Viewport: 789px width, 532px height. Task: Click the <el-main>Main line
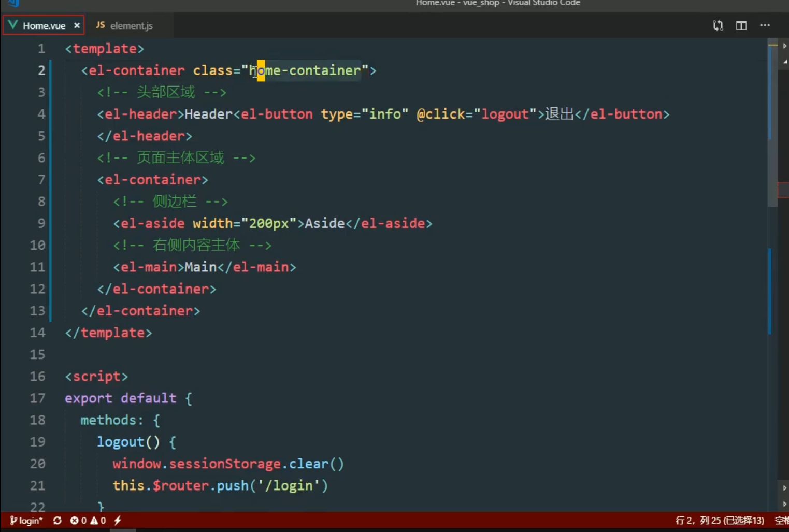(205, 267)
